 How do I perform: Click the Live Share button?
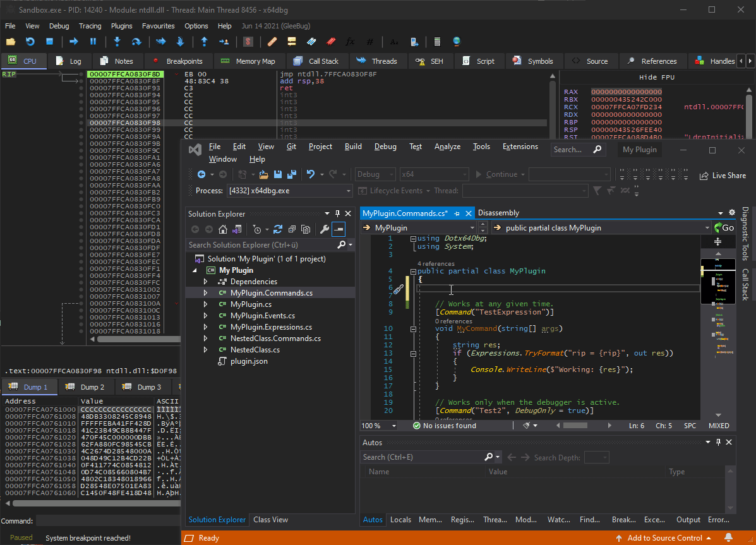pyautogui.click(x=723, y=176)
